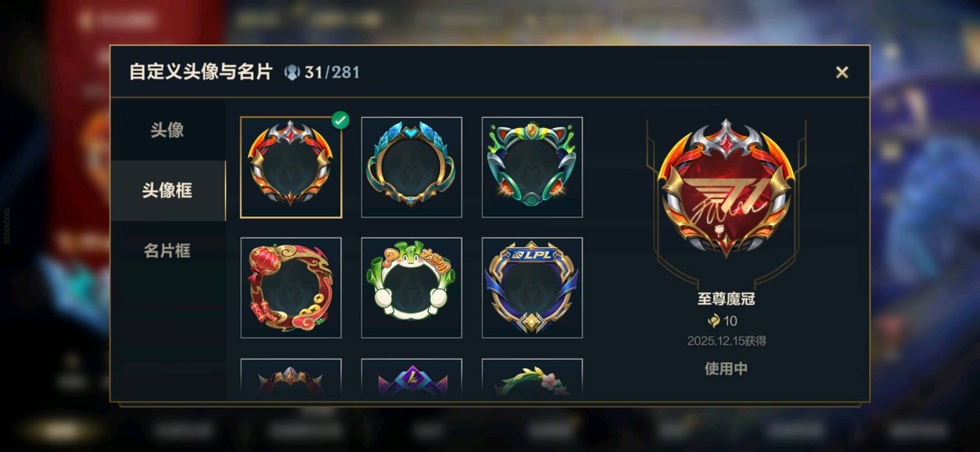Image resolution: width=980 pixels, height=452 pixels.
Task: Click the collection count icon beside 31/281
Action: 292,72
